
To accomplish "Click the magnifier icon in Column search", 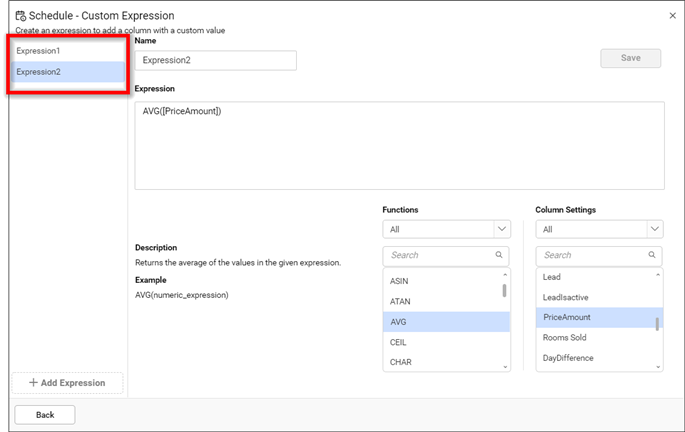I will coord(653,255).
